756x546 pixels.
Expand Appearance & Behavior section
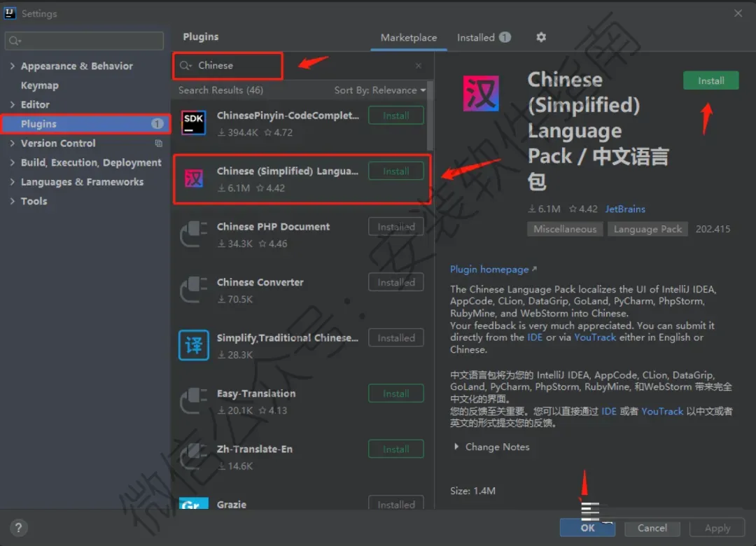pos(13,66)
